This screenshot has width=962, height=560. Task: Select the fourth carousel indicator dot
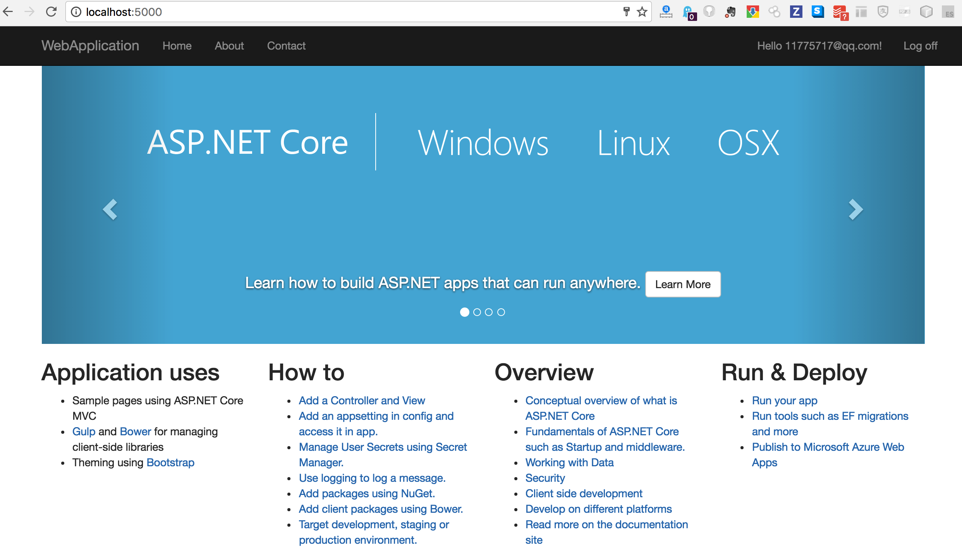tap(501, 312)
